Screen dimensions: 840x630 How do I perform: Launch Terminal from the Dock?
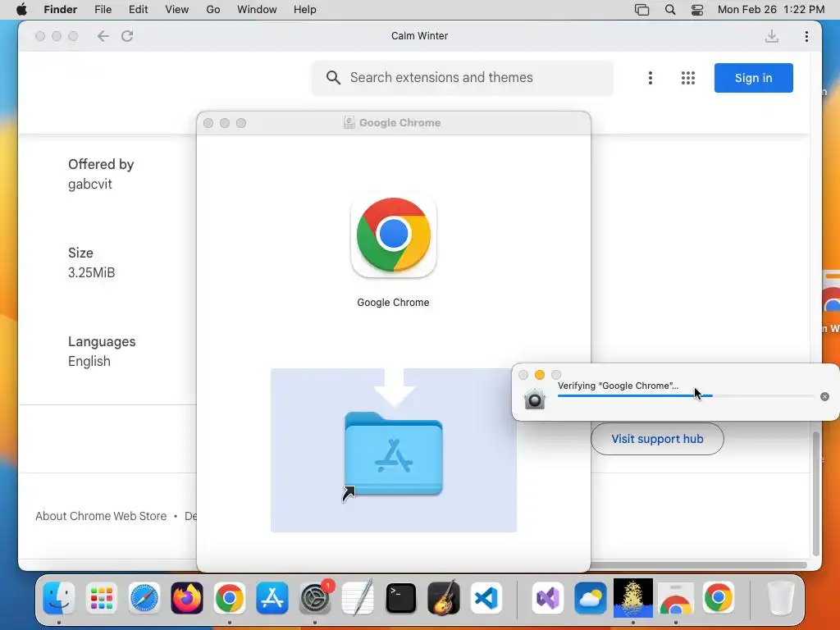[x=400, y=597]
